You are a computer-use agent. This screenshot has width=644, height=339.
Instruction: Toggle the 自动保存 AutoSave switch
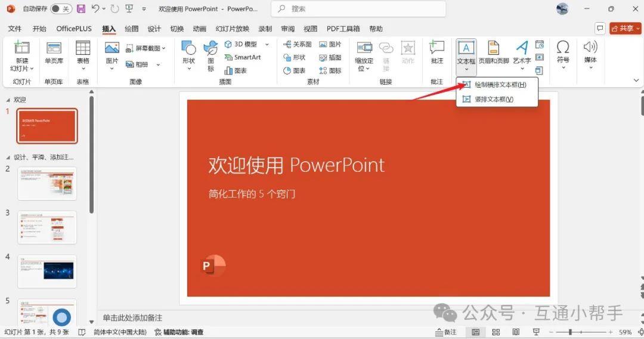pos(61,8)
